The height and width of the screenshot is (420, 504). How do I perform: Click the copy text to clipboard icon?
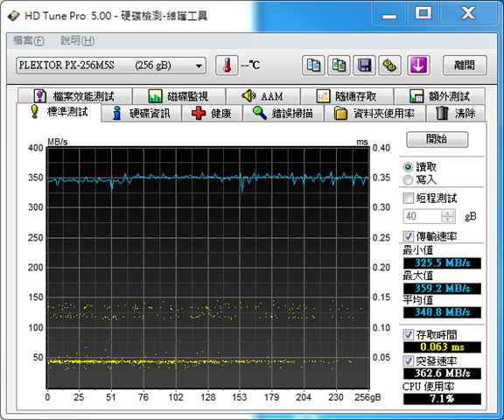[x=313, y=66]
